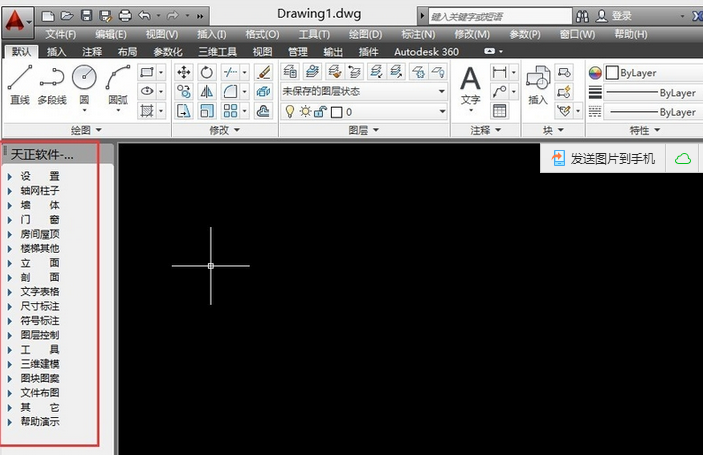Select the rectangle draw tool

coord(147,72)
